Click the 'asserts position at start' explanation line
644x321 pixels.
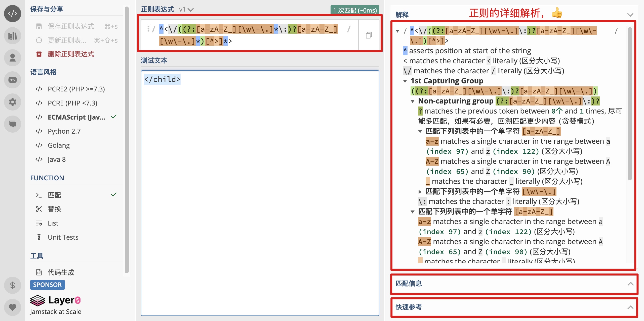pos(467,51)
